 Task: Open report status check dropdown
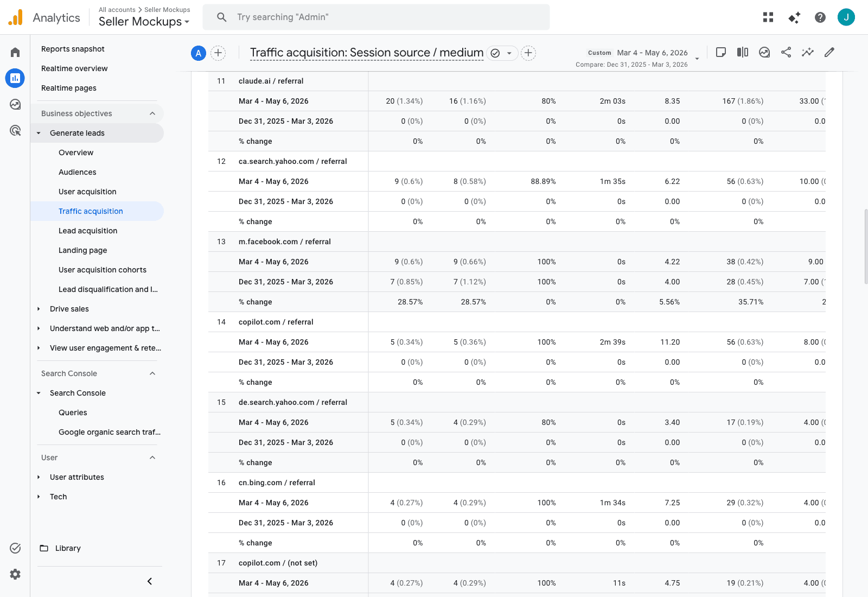[x=502, y=53]
